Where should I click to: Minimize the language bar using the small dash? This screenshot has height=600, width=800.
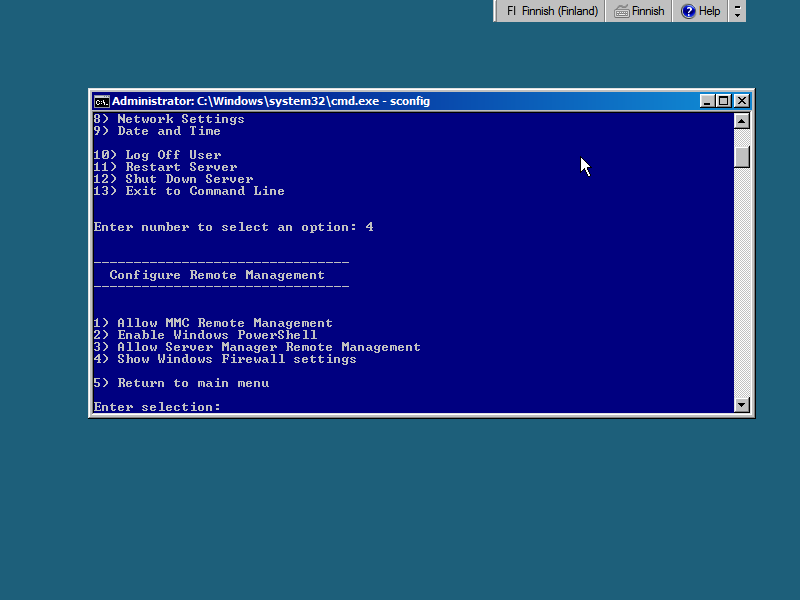(x=738, y=6)
